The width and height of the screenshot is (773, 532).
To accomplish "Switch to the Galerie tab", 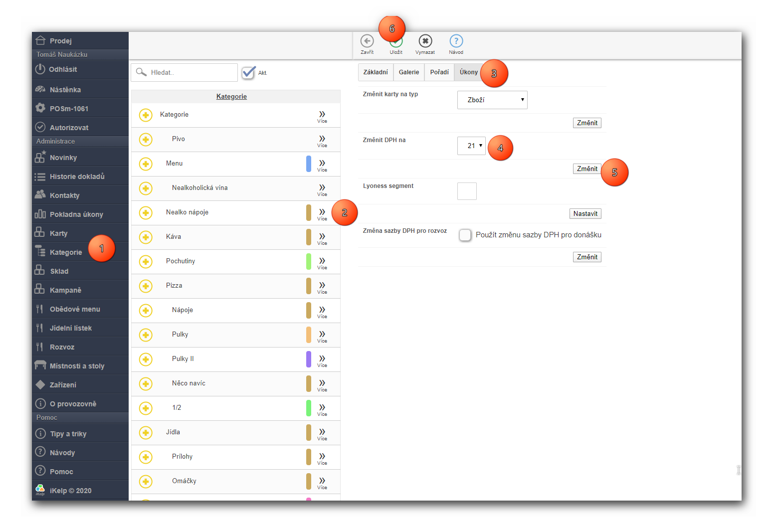I will [x=409, y=72].
